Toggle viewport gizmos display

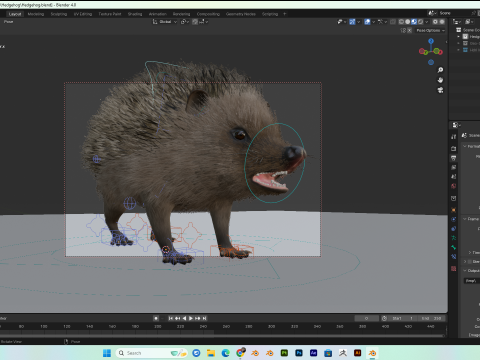click(x=352, y=22)
